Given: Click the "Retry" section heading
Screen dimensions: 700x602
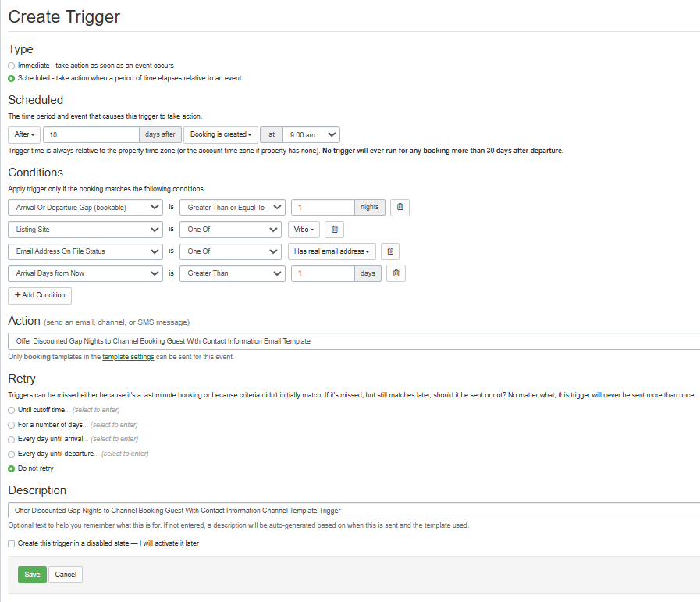Looking at the screenshot, I should click(x=22, y=379).
